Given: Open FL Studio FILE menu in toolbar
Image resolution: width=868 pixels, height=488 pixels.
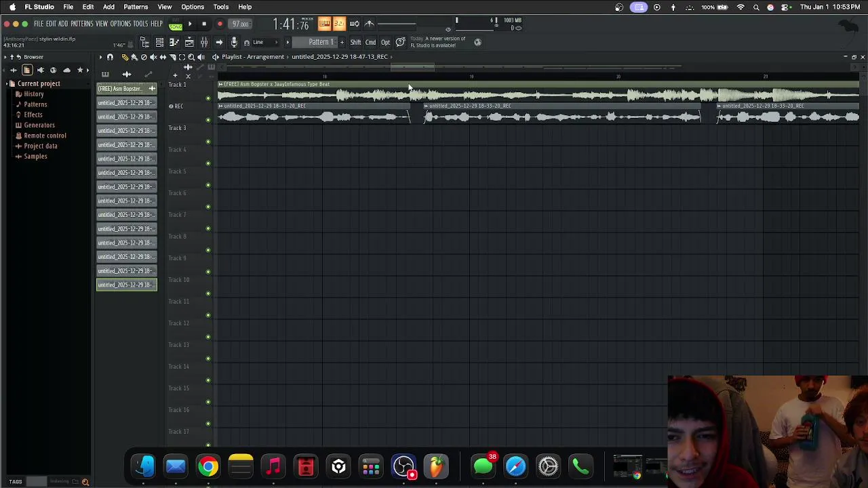Looking at the screenshot, I should pos(39,24).
